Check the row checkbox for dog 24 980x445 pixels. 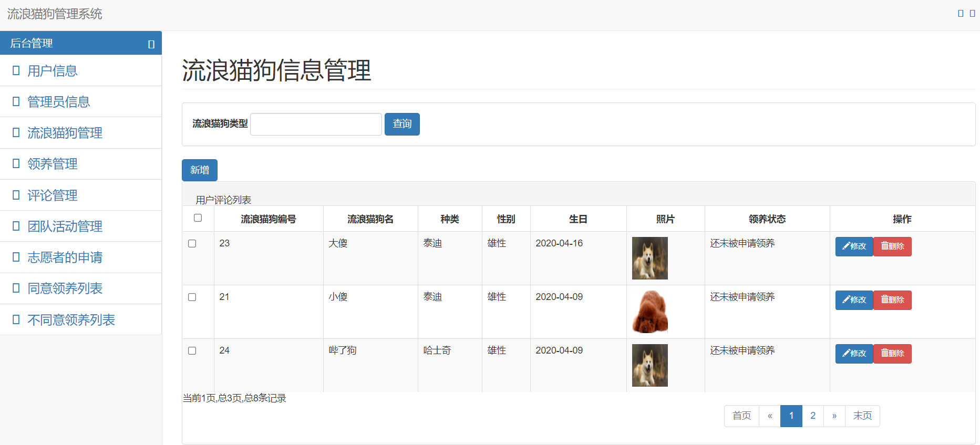[x=192, y=351]
